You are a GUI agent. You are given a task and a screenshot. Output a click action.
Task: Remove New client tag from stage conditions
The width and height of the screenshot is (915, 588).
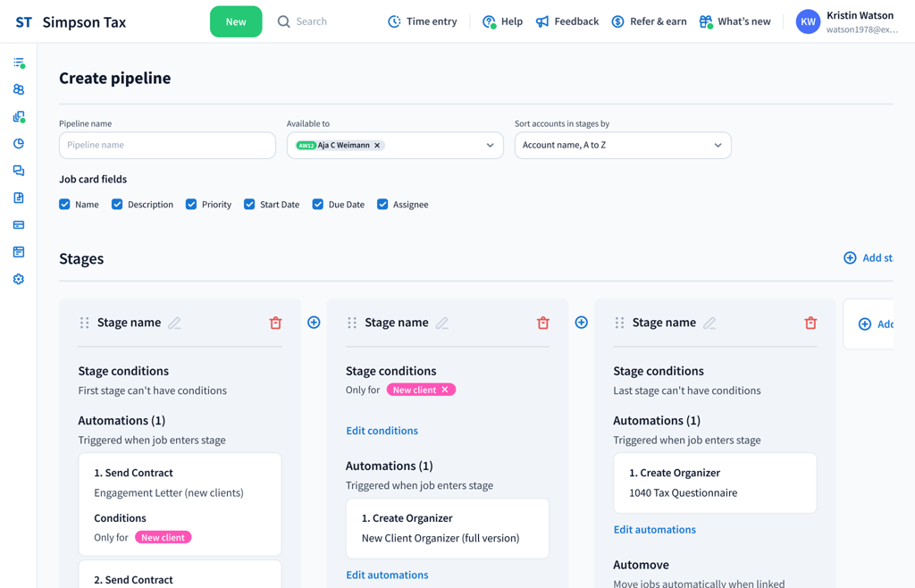[x=445, y=390]
